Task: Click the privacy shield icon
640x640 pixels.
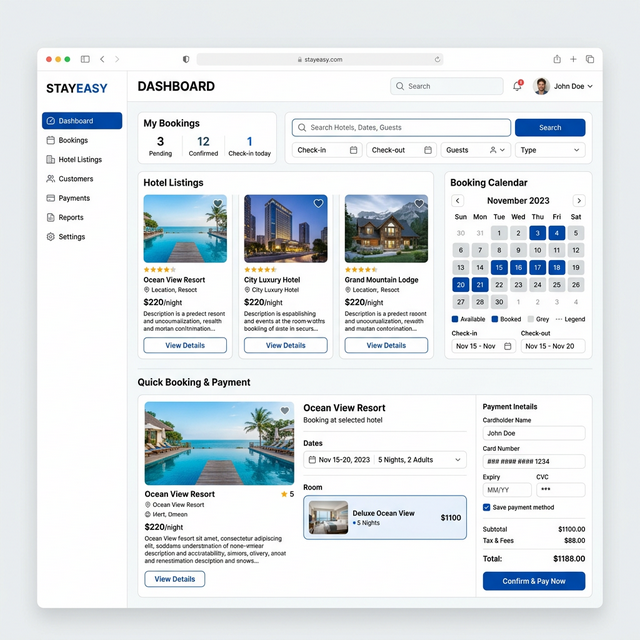Action: tap(186, 59)
